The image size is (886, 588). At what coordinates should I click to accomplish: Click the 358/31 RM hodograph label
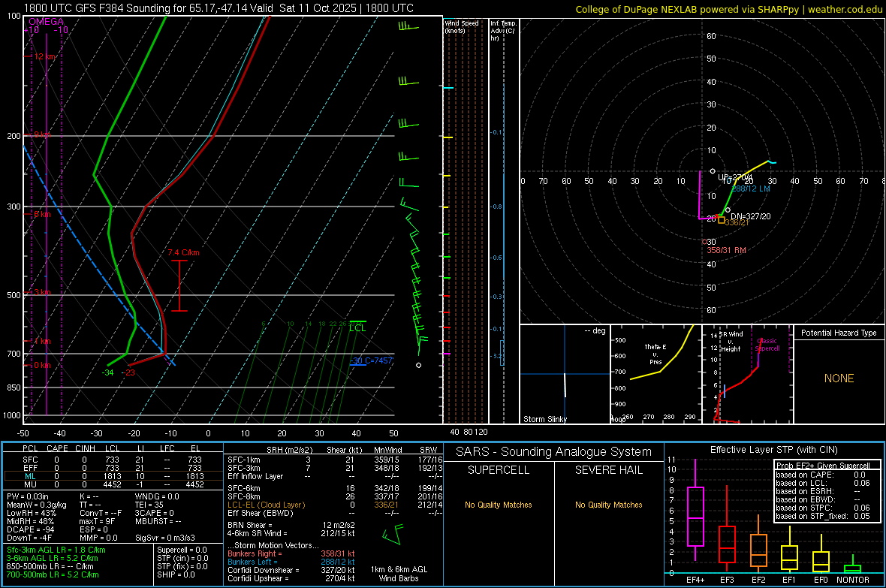coord(727,250)
